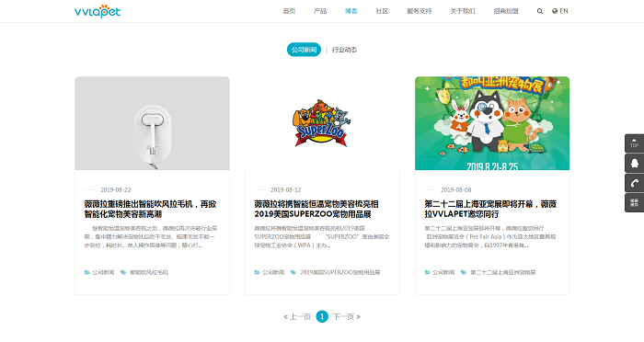644x342 pixels.
Task: Select the 行业动态 tab
Action: click(344, 50)
